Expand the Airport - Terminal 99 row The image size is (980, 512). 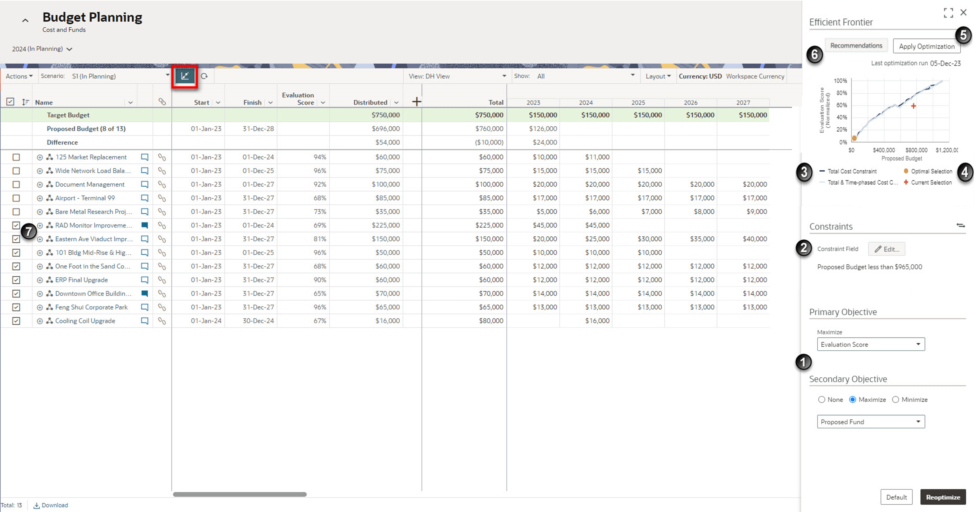40,198
